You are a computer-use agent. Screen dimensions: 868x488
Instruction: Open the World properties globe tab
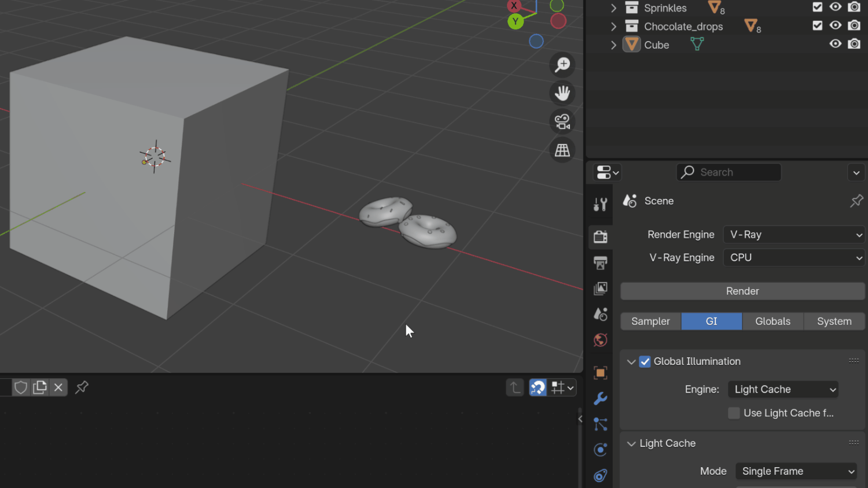pos(600,340)
